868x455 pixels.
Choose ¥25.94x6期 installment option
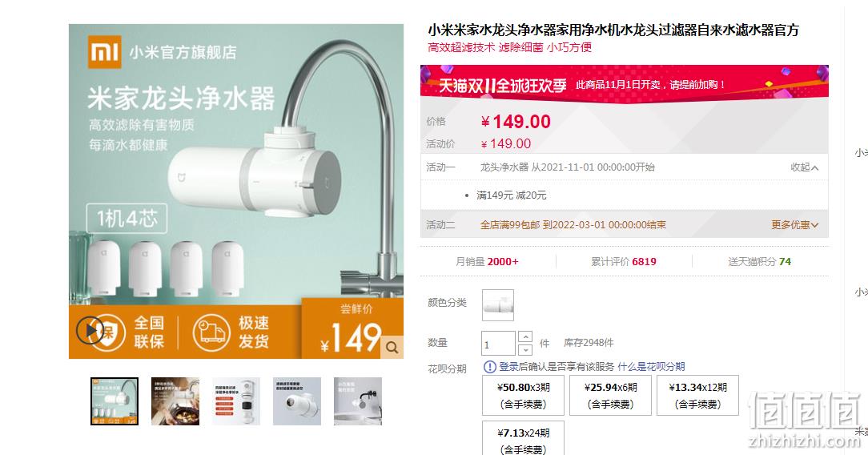click(x=611, y=395)
